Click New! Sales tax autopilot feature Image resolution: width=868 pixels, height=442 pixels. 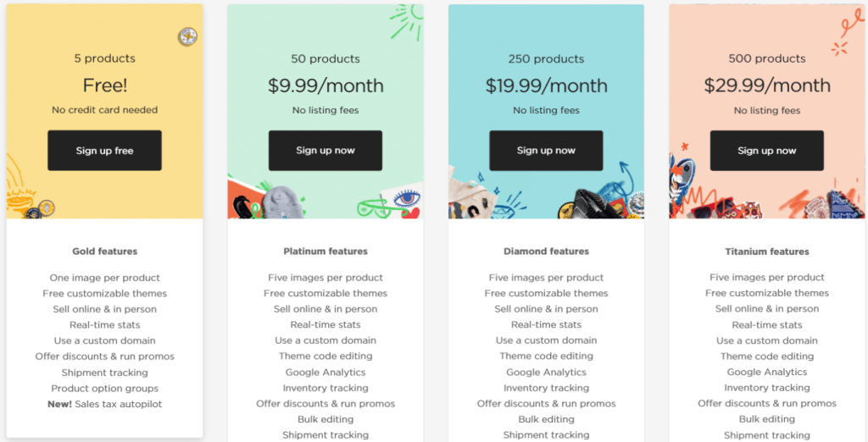(104, 404)
